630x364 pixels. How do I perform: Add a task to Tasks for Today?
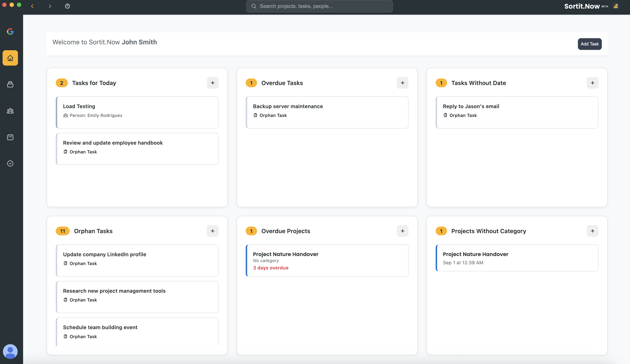click(213, 83)
